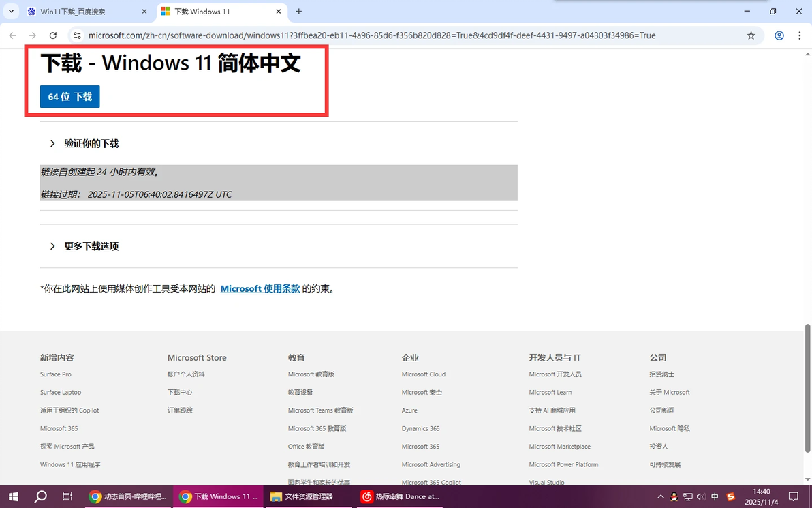Open Task View from the taskbar
812x508 pixels.
click(x=66, y=496)
